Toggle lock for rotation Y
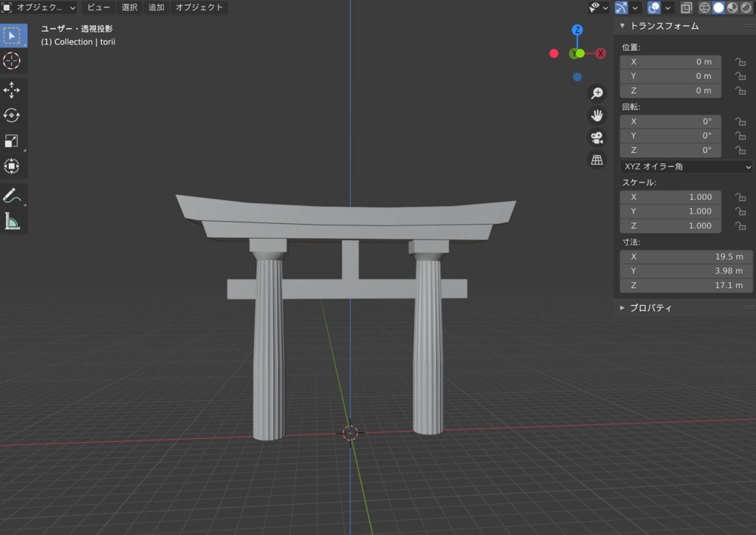 740,136
